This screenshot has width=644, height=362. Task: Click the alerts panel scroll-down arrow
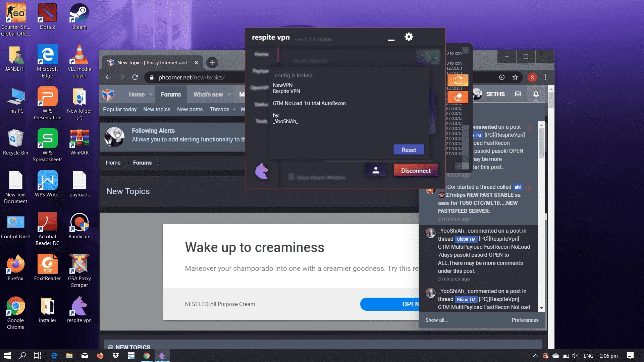[x=541, y=308]
